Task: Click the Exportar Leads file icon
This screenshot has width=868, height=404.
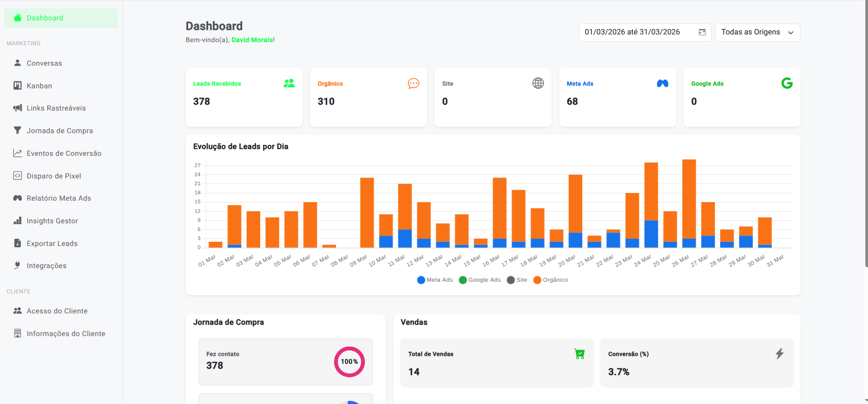Action: pos(18,243)
